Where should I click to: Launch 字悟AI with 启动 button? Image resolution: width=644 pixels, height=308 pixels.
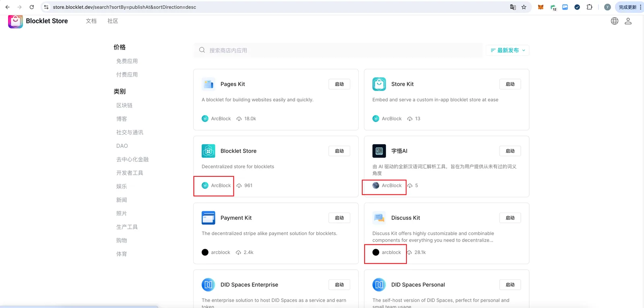click(x=510, y=151)
